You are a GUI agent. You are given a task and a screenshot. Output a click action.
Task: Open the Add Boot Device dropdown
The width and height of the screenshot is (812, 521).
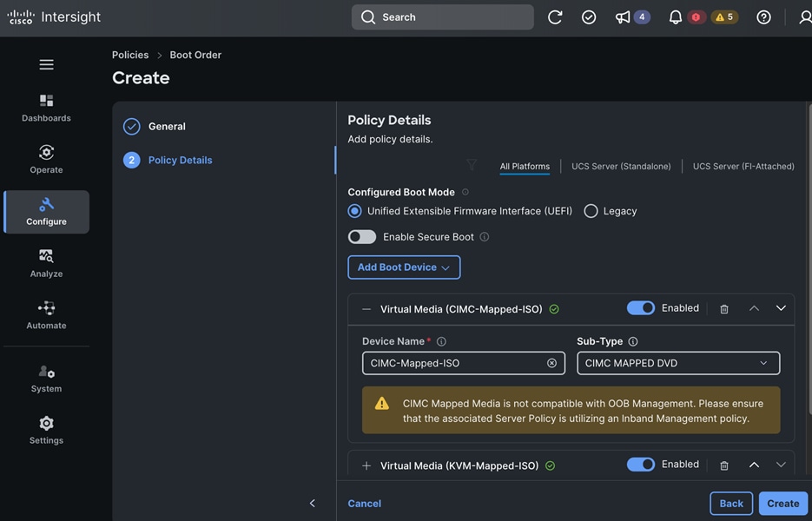[404, 267]
